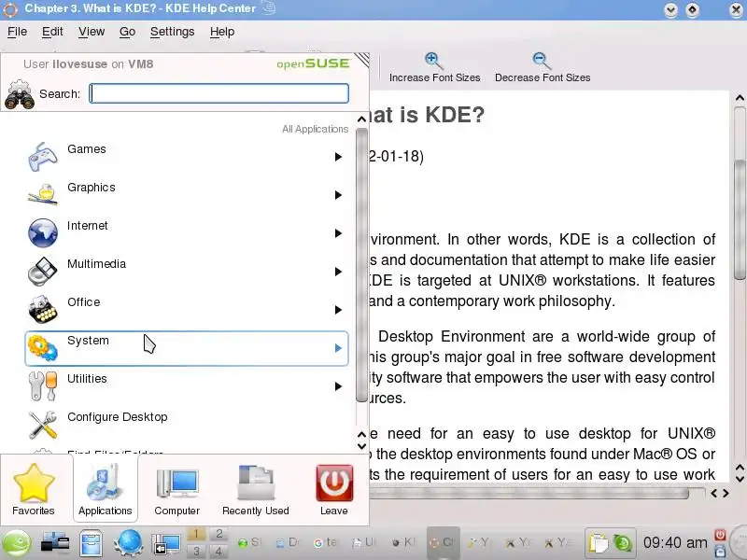This screenshot has width=747, height=560.
Task: Open the network computers icon in taskbar
Action: [x=55, y=543]
